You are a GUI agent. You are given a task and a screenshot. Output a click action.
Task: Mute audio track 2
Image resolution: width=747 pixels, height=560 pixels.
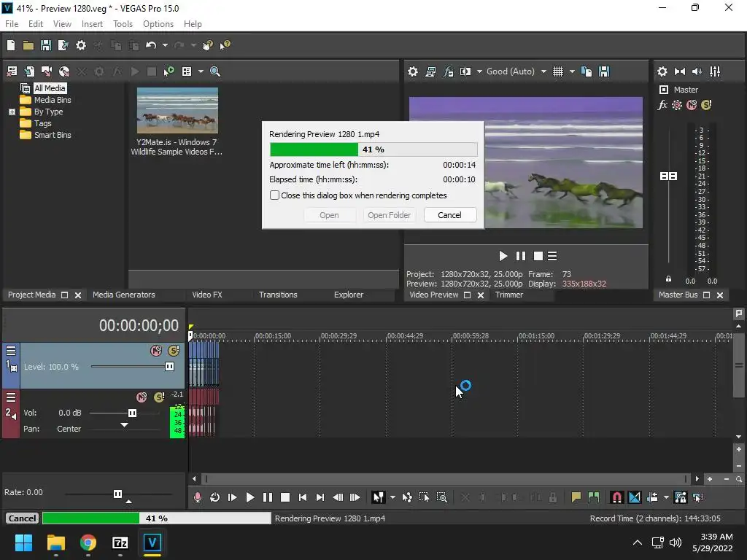[x=142, y=397]
